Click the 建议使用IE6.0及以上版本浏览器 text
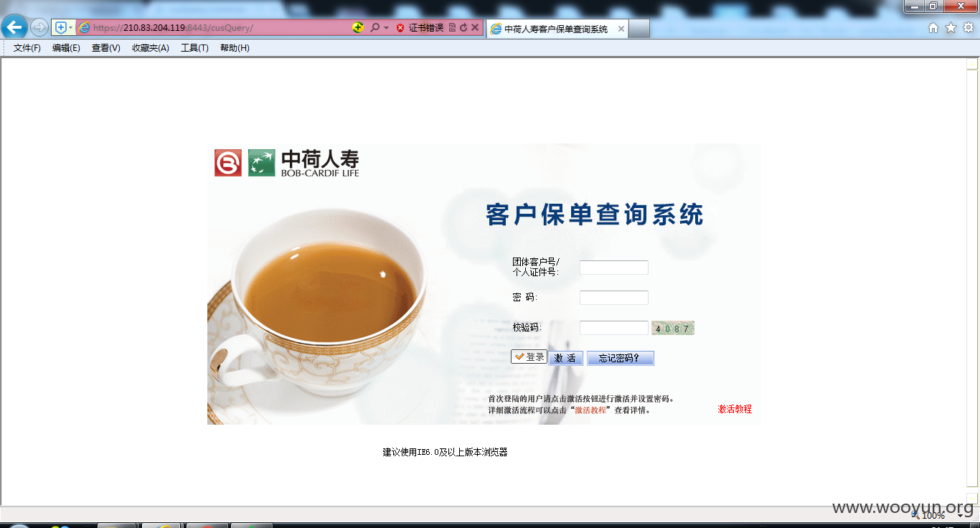The image size is (980, 528). [445, 452]
